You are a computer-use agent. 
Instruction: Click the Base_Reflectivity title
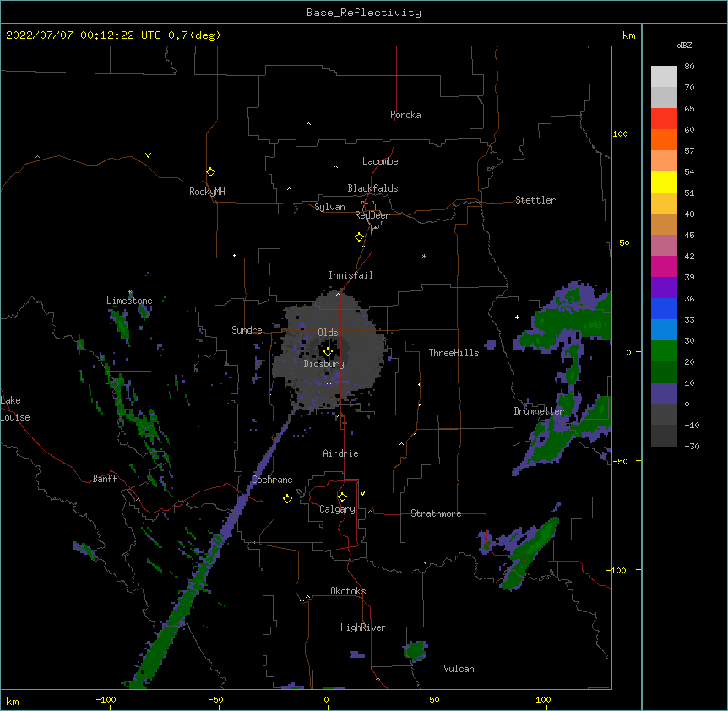364,13
